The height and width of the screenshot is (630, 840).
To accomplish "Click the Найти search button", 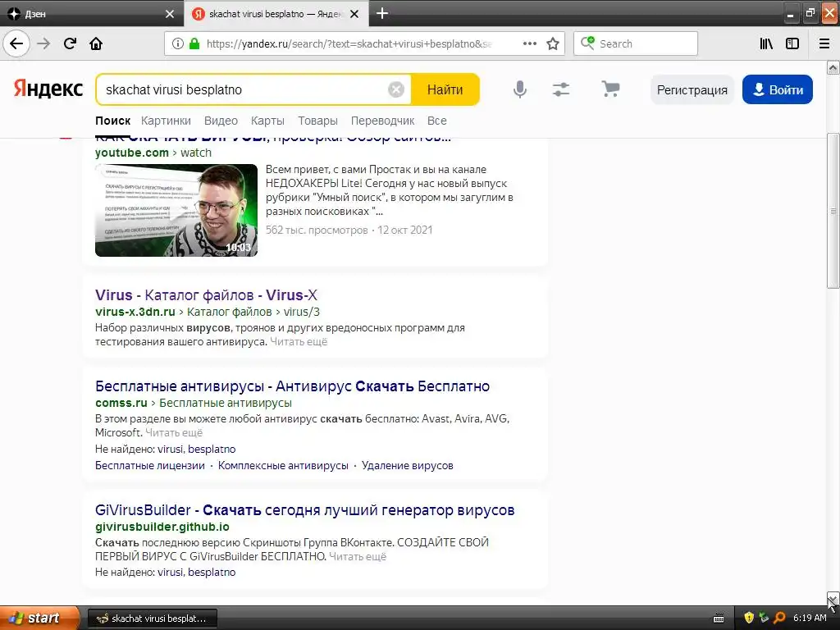I will [445, 89].
